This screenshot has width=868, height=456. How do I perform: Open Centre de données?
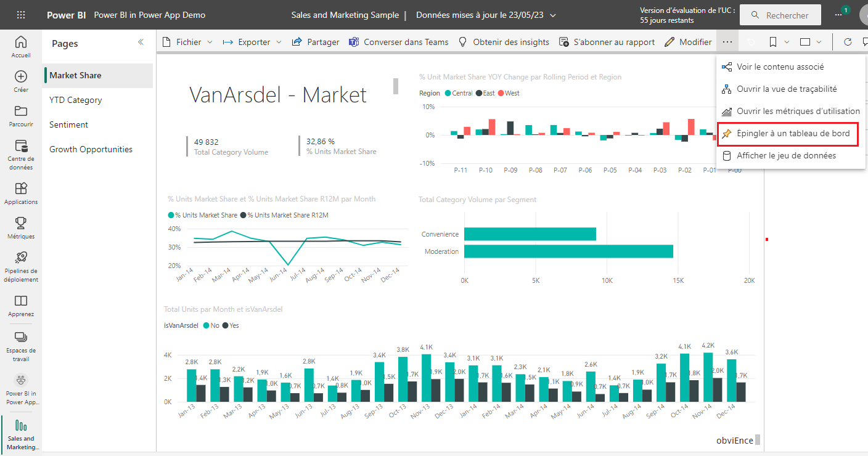[21, 155]
